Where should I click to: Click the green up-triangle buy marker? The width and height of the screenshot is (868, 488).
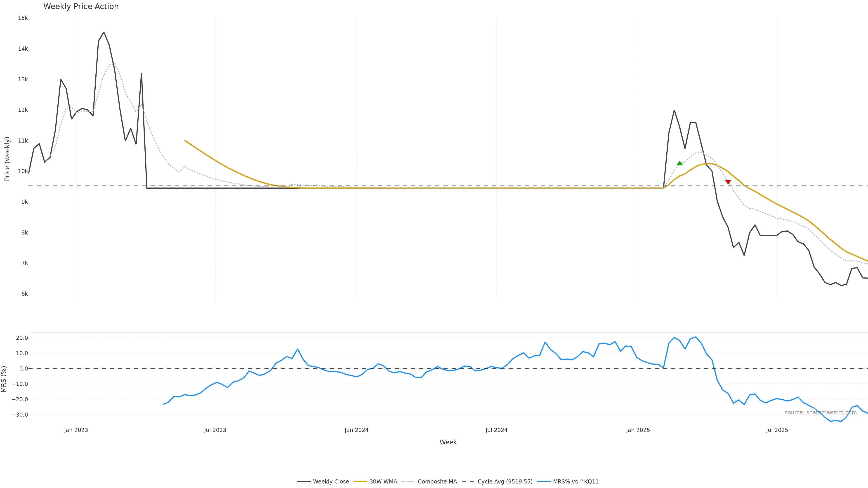(679, 163)
